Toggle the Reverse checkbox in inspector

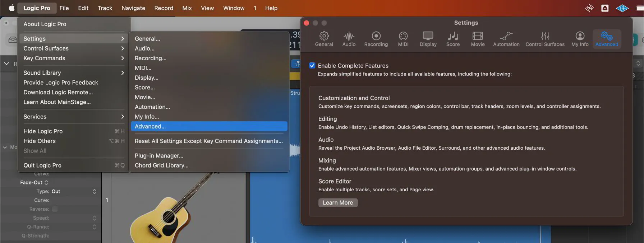(x=55, y=209)
